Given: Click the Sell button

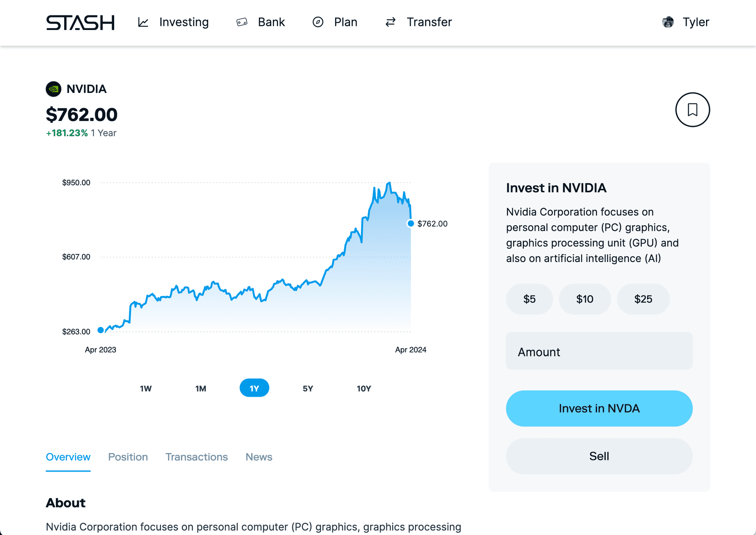Looking at the screenshot, I should click(599, 456).
